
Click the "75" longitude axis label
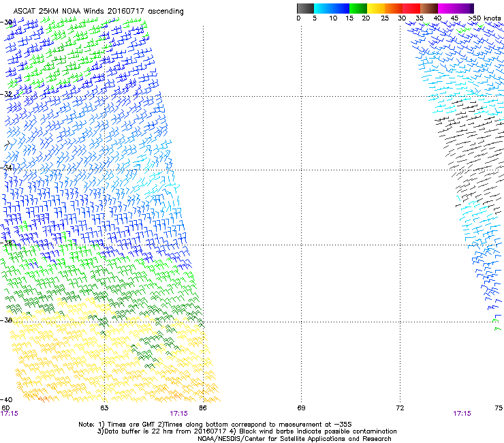tap(499, 408)
